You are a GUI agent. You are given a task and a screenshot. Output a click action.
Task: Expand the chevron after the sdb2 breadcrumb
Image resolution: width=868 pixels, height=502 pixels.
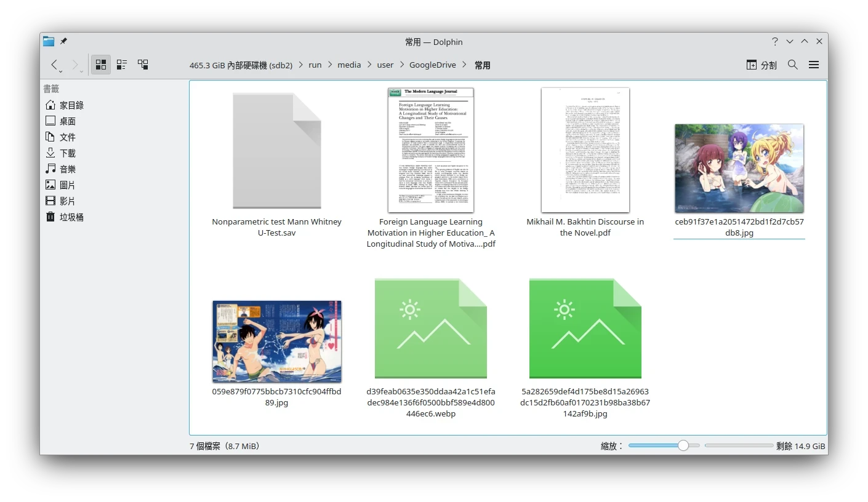(300, 65)
